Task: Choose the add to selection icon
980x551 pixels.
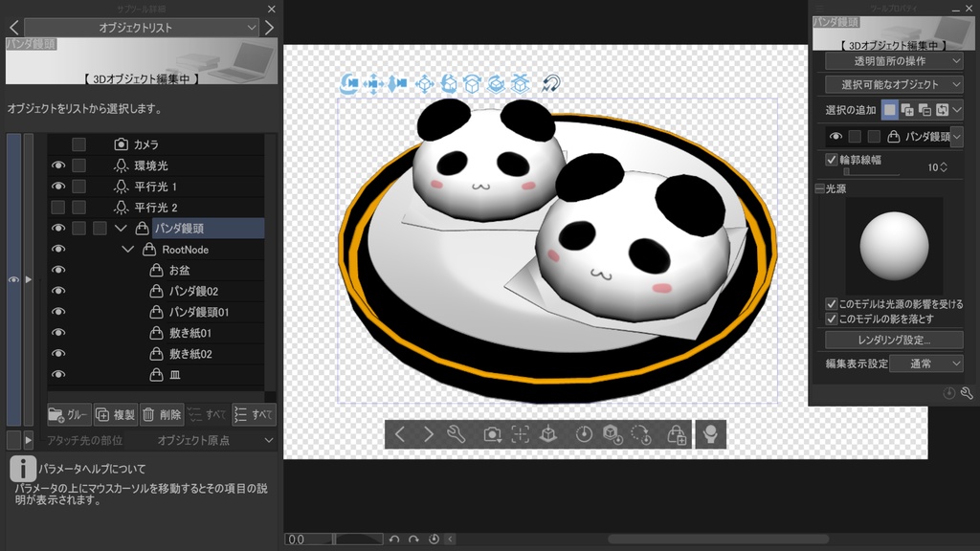Action: [x=907, y=111]
